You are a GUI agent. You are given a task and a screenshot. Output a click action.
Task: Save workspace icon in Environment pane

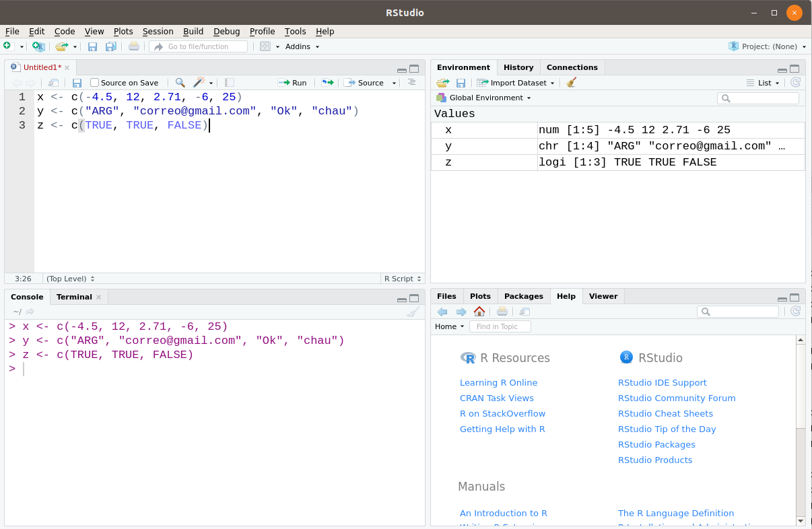[461, 83]
